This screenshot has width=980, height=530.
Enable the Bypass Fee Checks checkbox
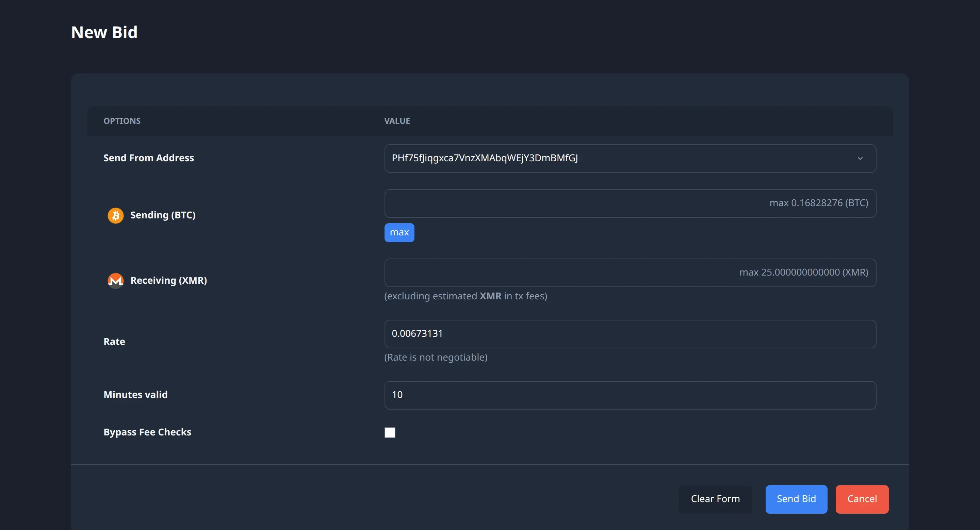390,432
